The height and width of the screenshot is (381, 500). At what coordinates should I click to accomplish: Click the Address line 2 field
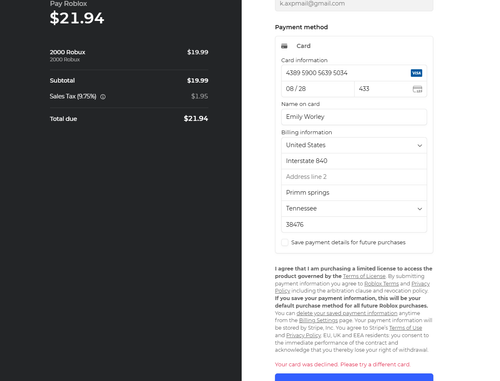pyautogui.click(x=354, y=177)
